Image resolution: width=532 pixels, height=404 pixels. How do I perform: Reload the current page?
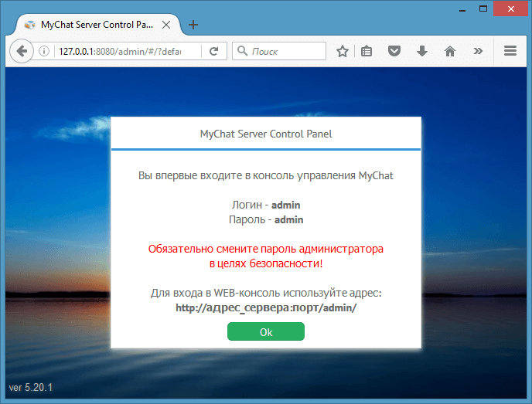tap(213, 52)
